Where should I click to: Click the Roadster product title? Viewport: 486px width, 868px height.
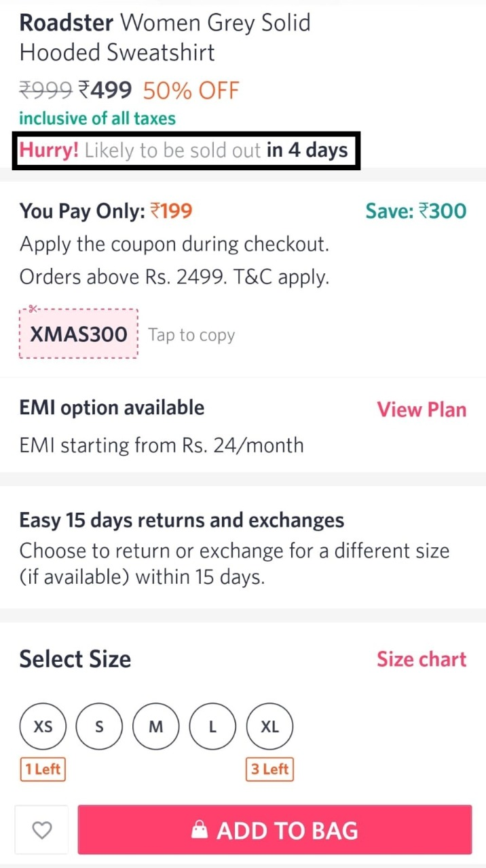point(165,37)
